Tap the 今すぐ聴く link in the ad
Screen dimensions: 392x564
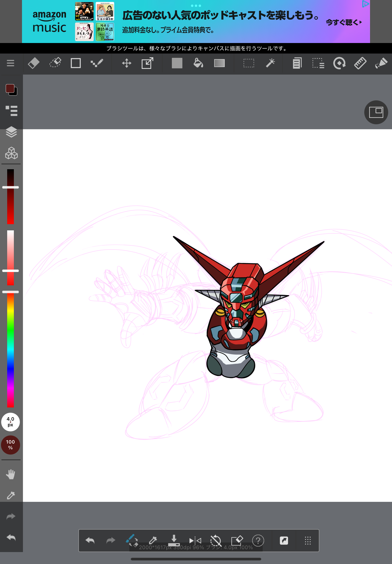click(343, 23)
